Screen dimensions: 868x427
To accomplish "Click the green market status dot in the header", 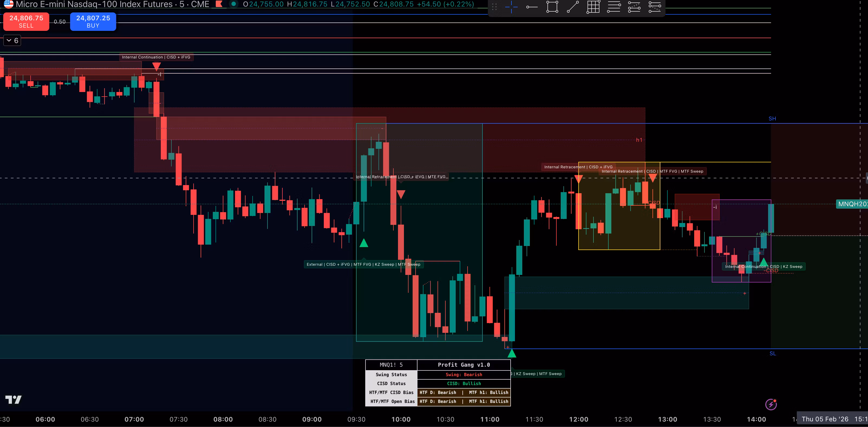I will [233, 4].
